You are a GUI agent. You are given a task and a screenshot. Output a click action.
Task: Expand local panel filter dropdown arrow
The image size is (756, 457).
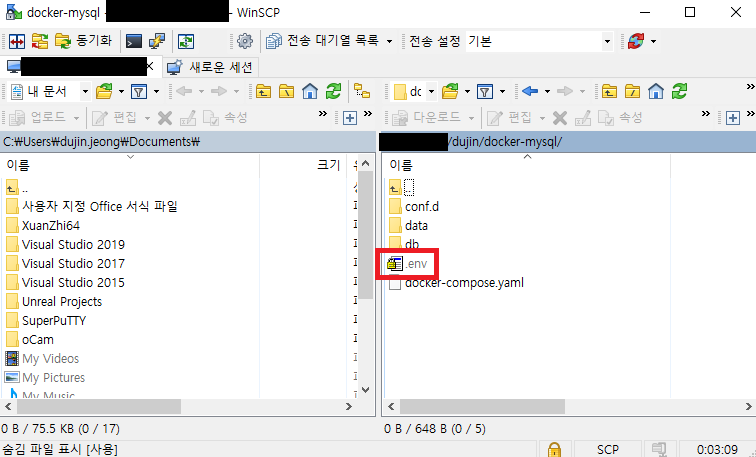[156, 91]
